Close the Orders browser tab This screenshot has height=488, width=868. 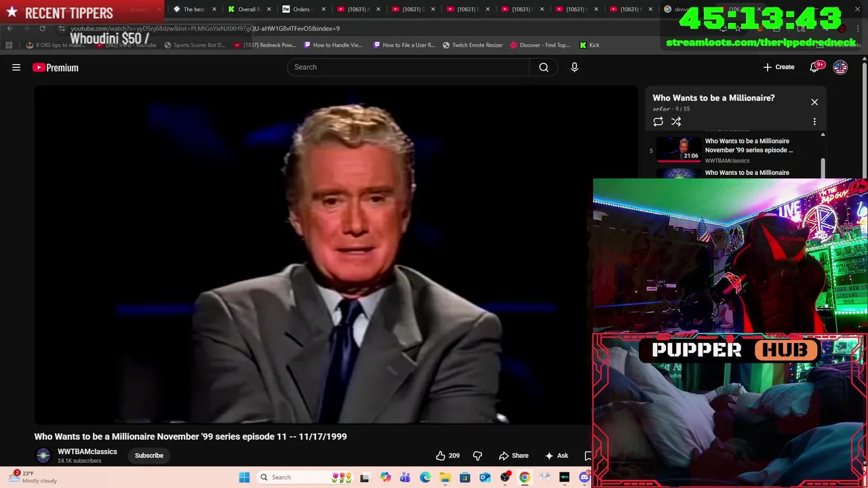324,9
